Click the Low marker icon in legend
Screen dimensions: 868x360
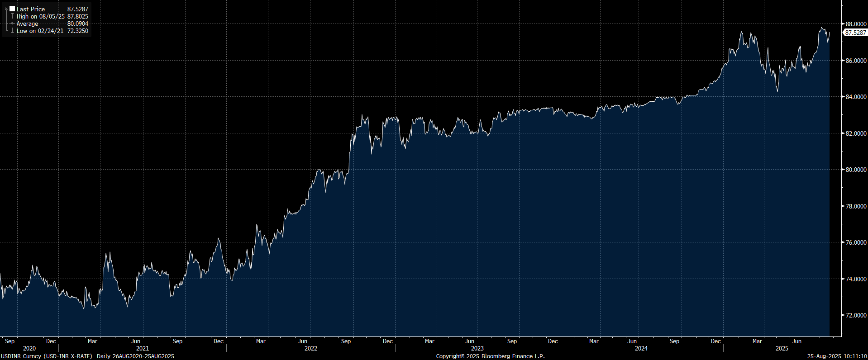pyautogui.click(x=12, y=31)
